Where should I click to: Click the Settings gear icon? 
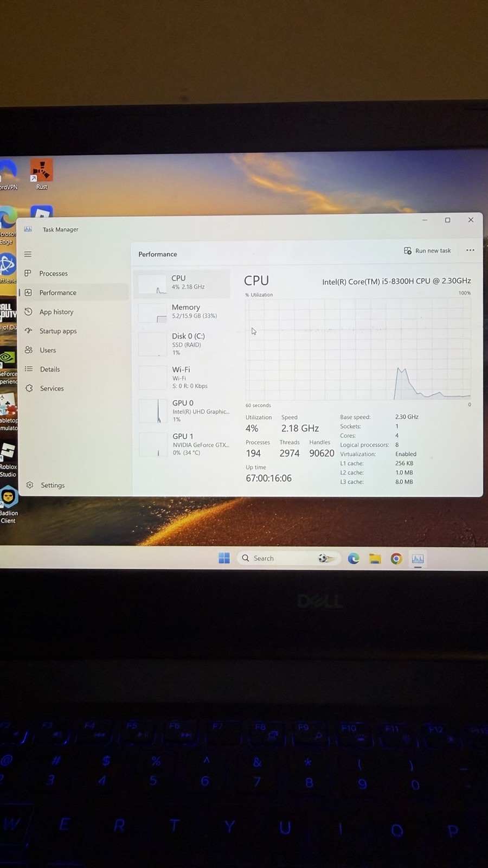pos(30,484)
